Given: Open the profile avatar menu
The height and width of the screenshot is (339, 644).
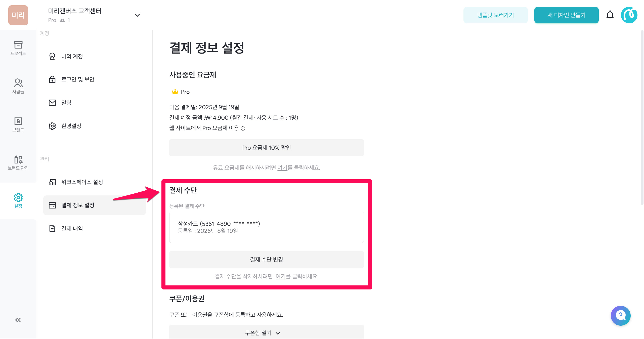Looking at the screenshot, I should pos(629,15).
